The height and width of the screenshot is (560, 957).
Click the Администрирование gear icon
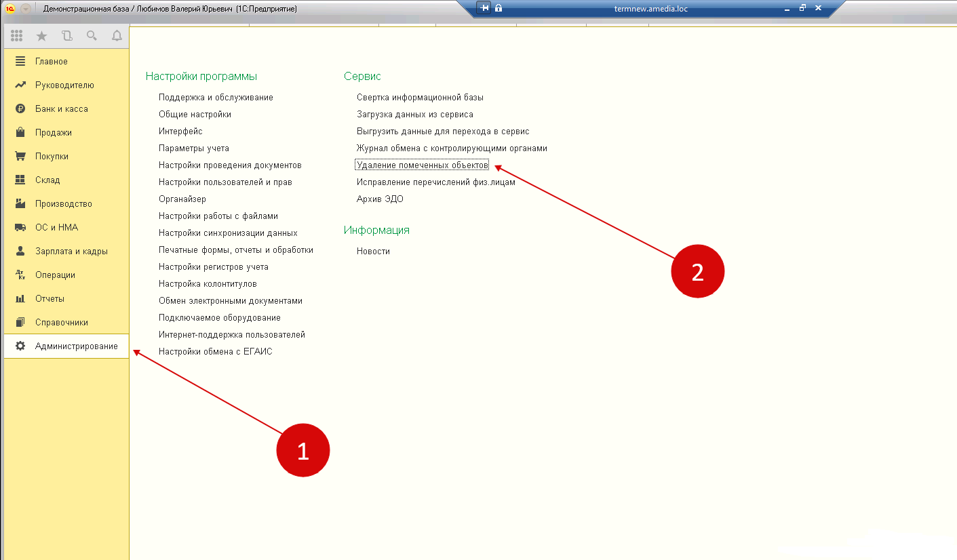tap(20, 346)
